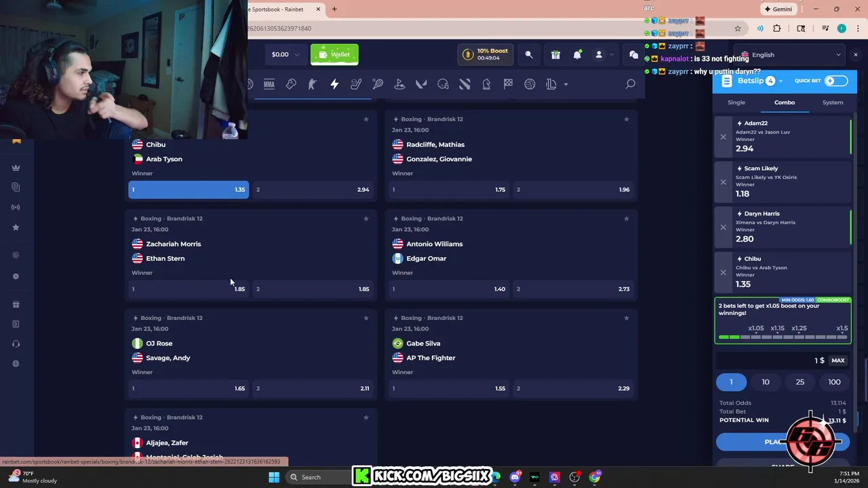Click the sportsbook search magnifier icon

[630, 84]
